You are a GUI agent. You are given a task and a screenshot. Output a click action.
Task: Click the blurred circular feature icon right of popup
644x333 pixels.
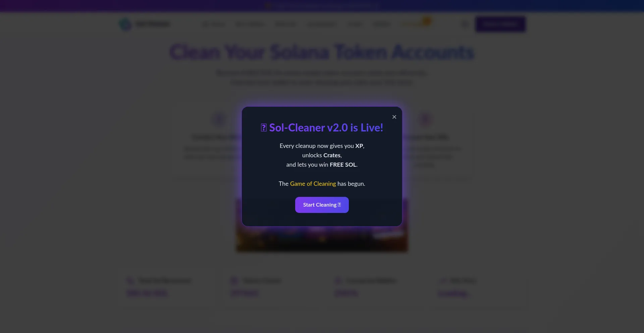(x=425, y=119)
